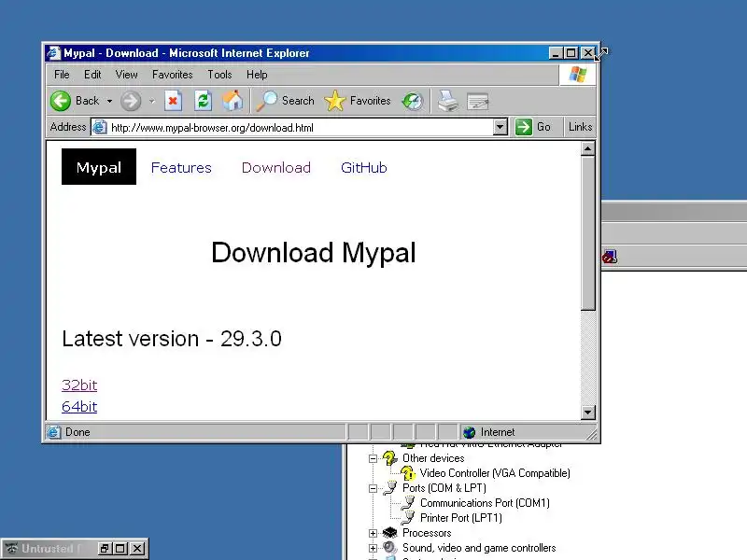This screenshot has width=747, height=560.
Task: Open the History clock icon
Action: 413,101
